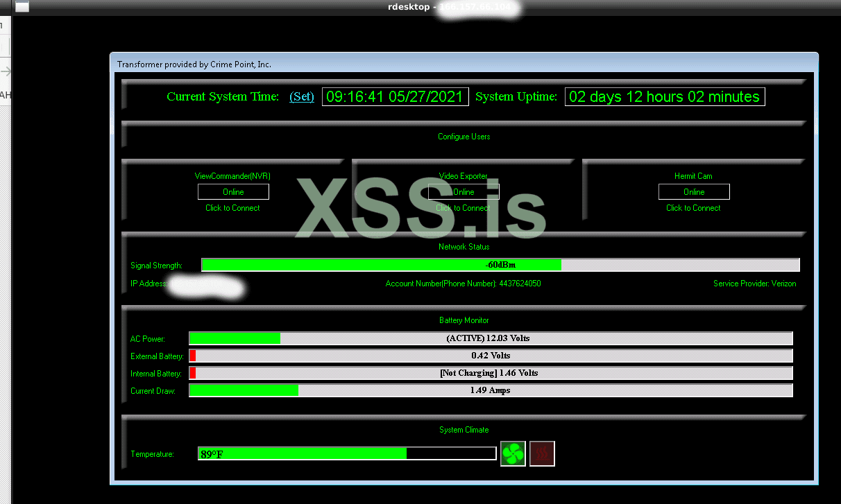Click the green fan icon

pos(513,454)
